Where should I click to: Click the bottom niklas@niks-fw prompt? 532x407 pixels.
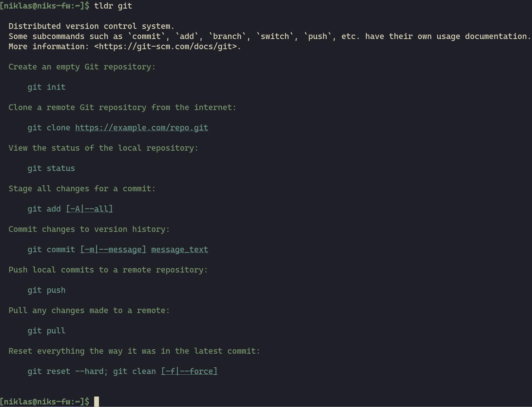point(45,402)
